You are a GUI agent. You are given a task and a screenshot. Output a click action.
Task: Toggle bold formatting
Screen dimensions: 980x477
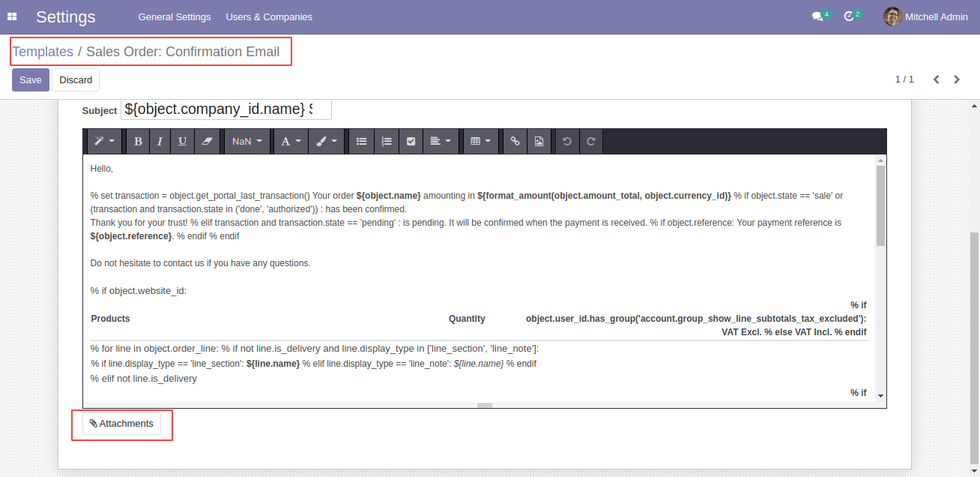(137, 141)
